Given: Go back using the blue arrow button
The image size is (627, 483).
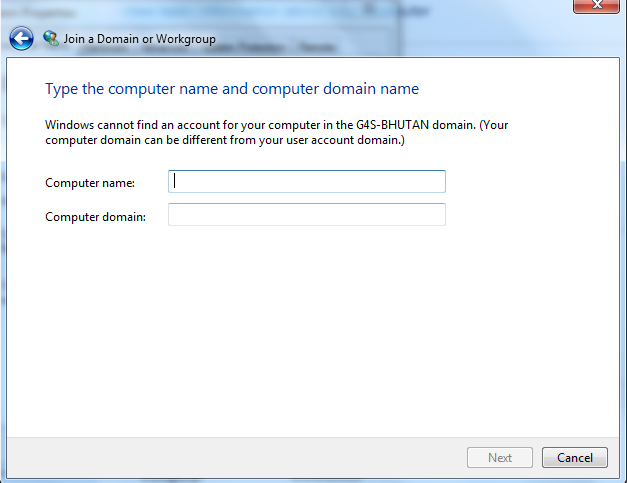Looking at the screenshot, I should [21, 39].
